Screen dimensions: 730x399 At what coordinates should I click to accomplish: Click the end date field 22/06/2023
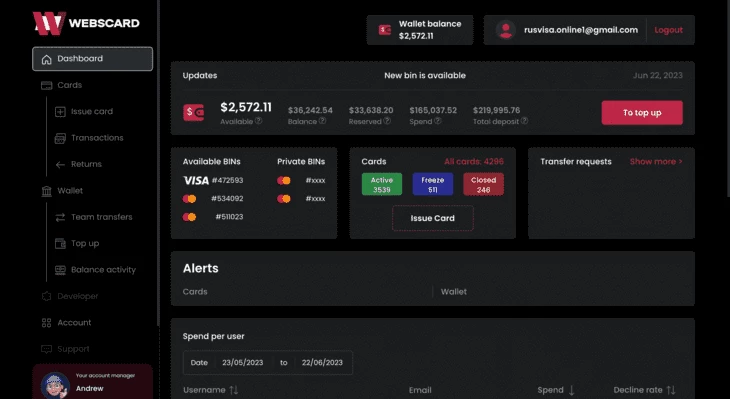(322, 362)
